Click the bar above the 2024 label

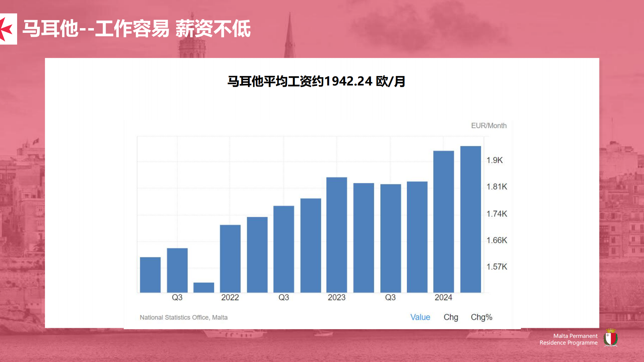(443, 222)
